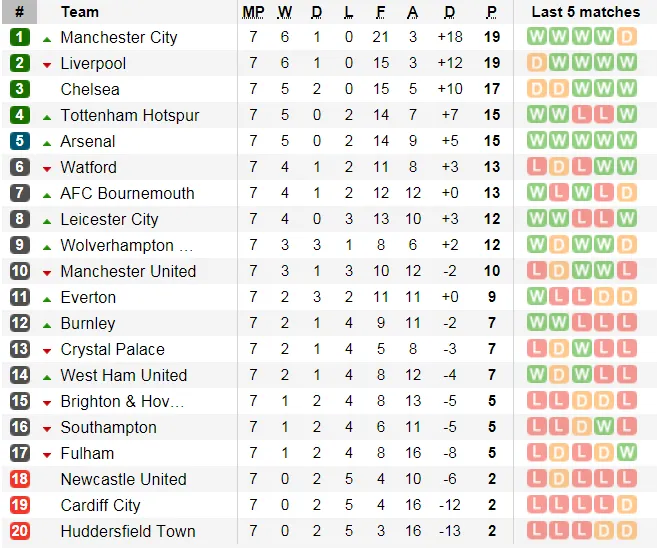Click the red down arrow beside Manchester United
Image resolution: width=657 pixels, height=548 pixels.
(47, 272)
